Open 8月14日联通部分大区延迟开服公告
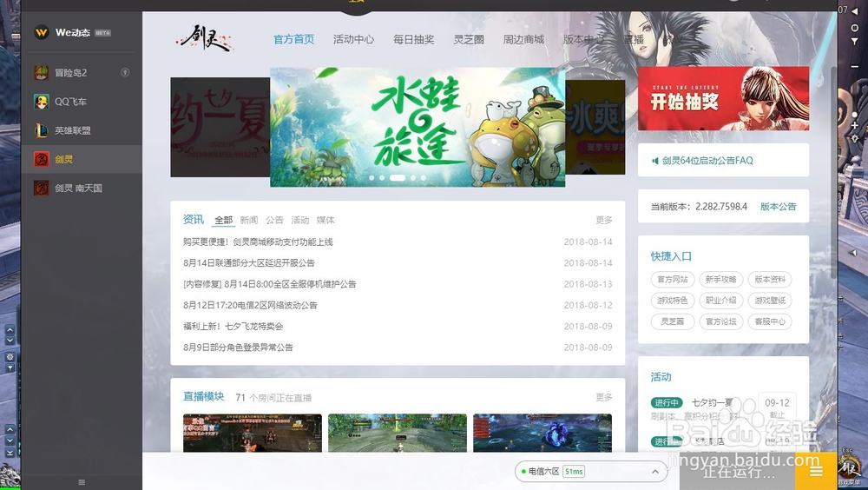Screen dimensions: 868x490 [x=249, y=262]
